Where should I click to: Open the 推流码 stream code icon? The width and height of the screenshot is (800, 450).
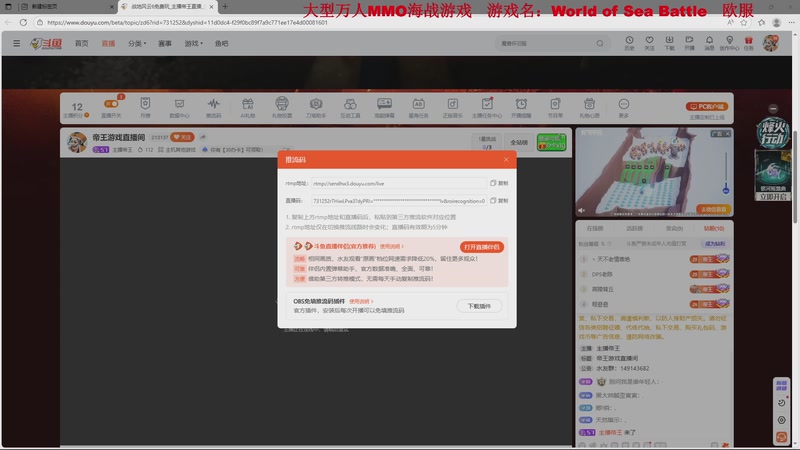point(213,108)
